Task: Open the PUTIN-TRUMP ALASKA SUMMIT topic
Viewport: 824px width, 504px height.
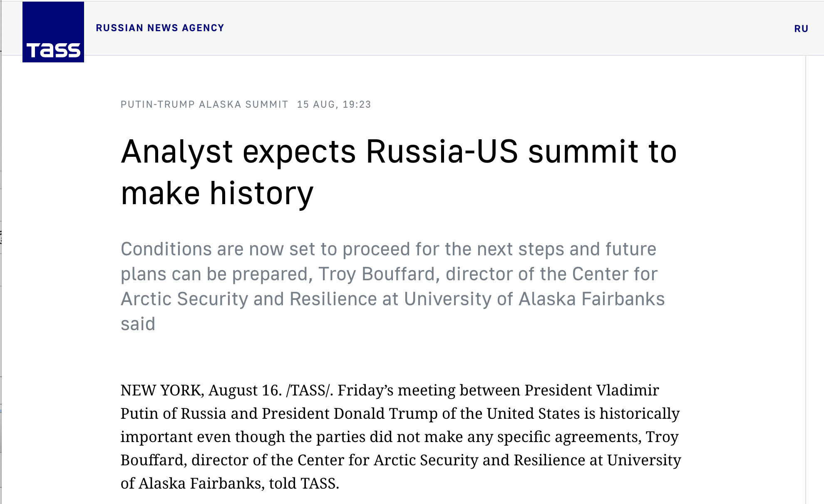Action: pos(204,105)
